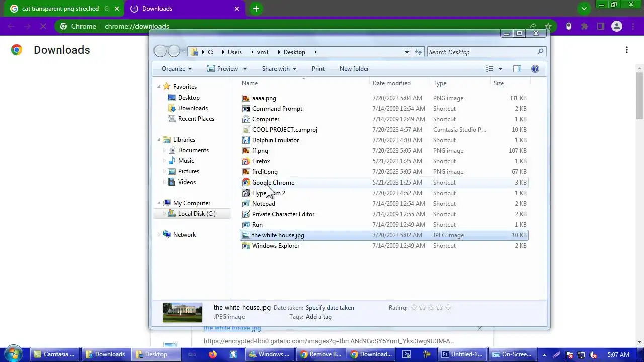This screenshot has height=362, width=644.
Task: Expand breadcrumb arrow after Desktop
Action: 315,52
